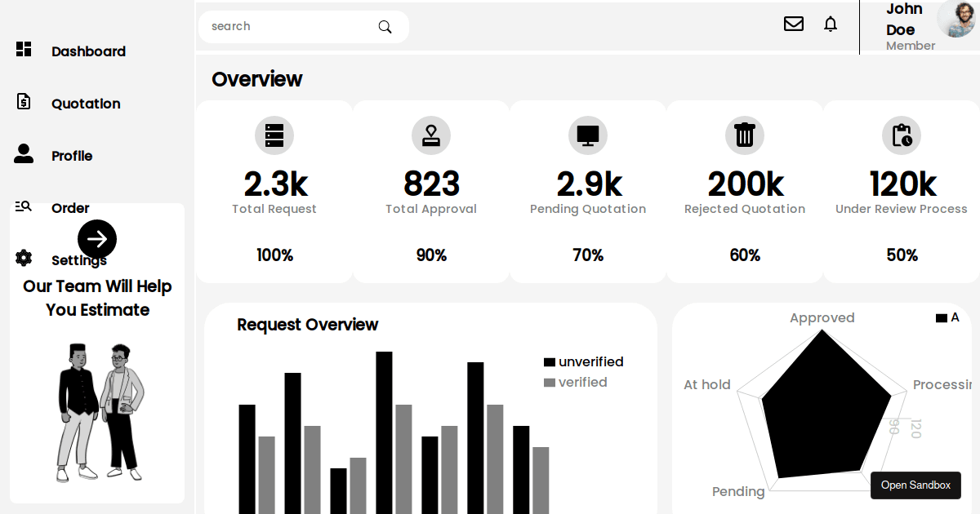The image size is (980, 514).
Task: Toggle the verified series in the legend
Action: tap(576, 382)
